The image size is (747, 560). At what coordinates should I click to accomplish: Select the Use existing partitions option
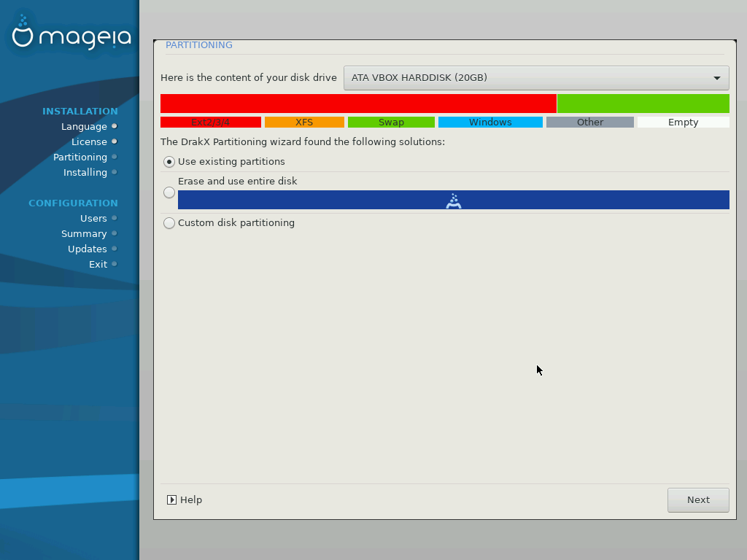(169, 162)
